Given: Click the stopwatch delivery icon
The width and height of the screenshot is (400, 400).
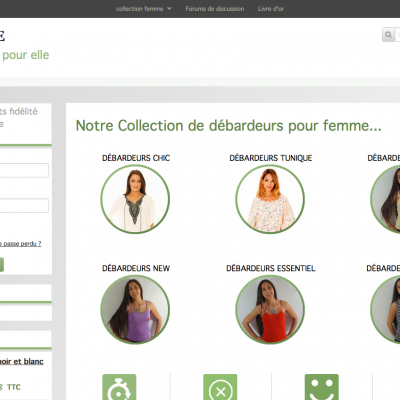Looking at the screenshot, I should click(x=119, y=387).
